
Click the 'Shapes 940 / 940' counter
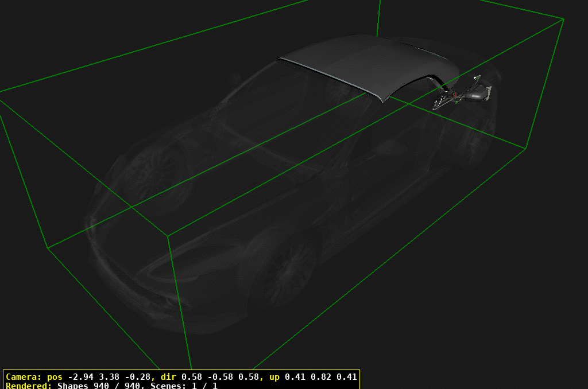pos(99,386)
